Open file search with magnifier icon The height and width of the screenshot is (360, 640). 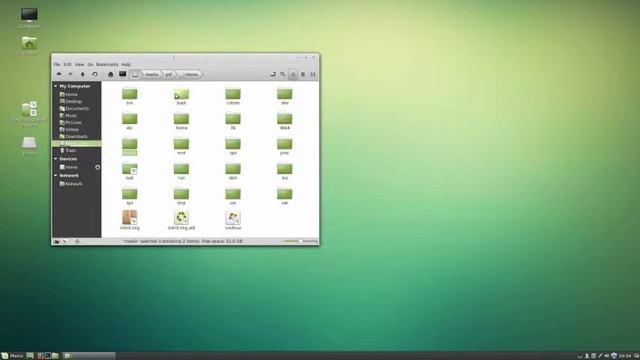tap(282, 74)
